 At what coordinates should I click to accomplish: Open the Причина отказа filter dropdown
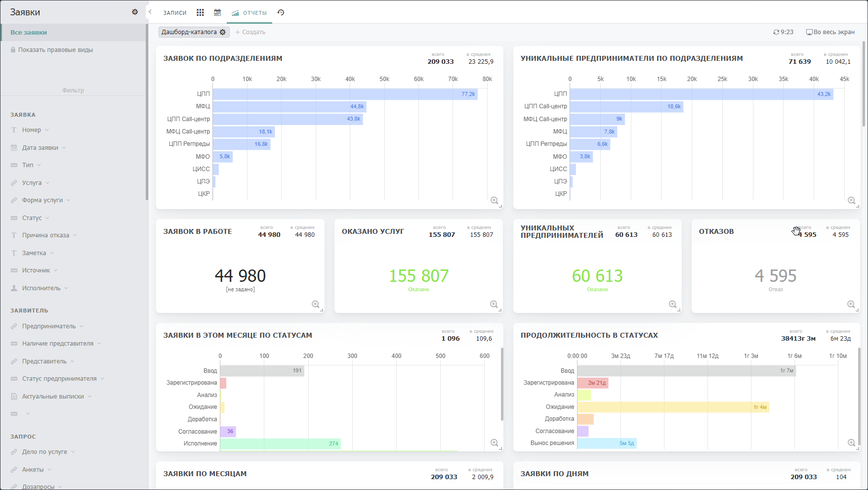coord(75,235)
